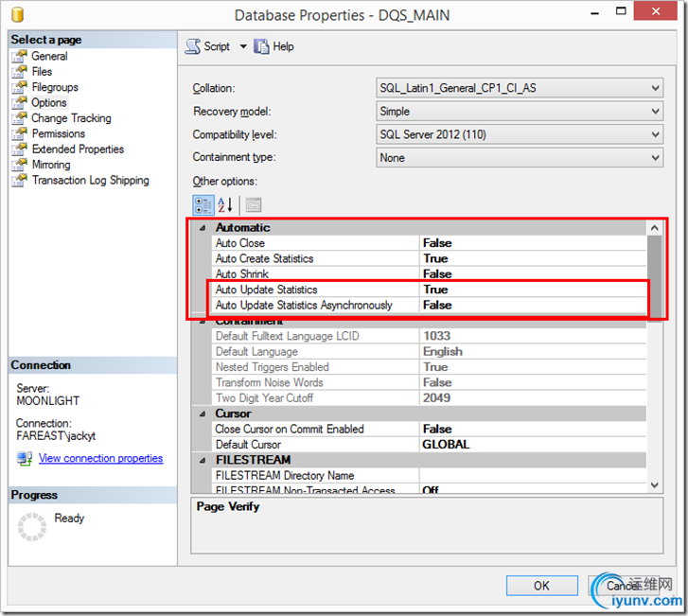Click the Script scroll icon
Image resolution: width=688 pixels, height=616 pixels.
click(193, 46)
